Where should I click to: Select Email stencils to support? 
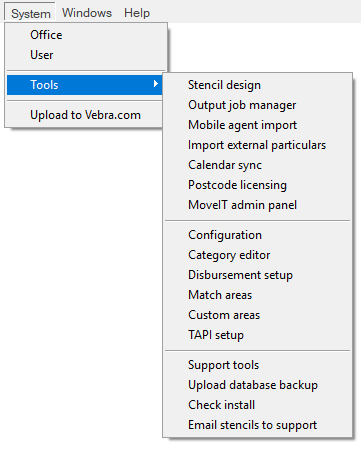click(257, 425)
